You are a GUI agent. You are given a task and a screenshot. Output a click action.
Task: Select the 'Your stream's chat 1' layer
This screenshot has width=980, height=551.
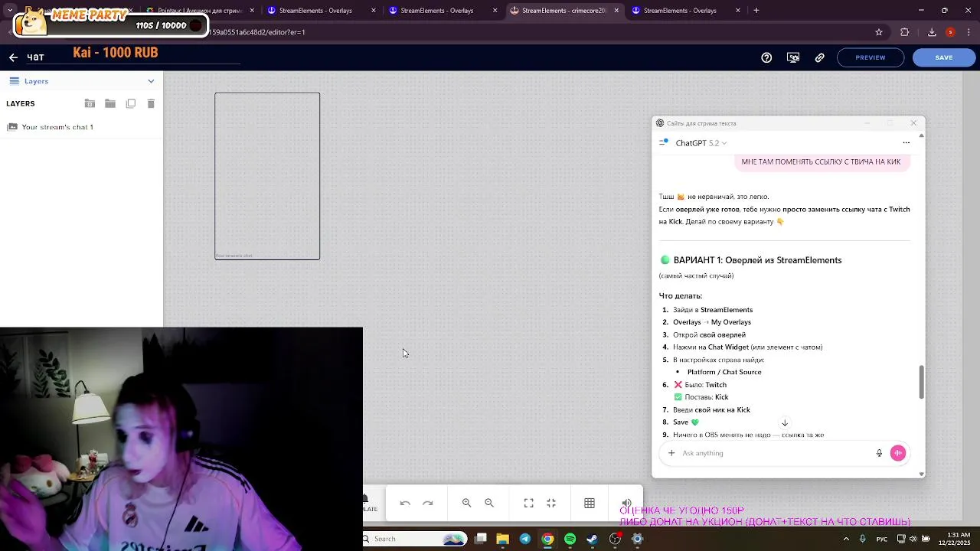tap(81, 127)
